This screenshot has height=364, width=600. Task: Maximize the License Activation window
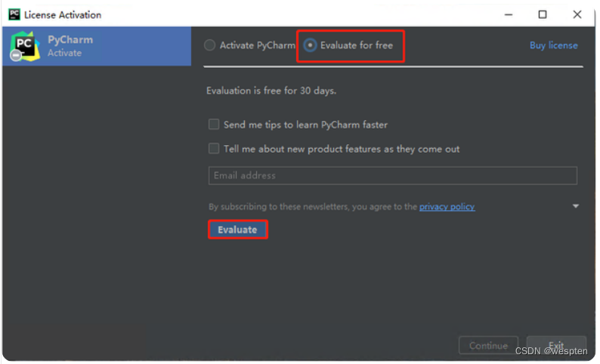coord(543,14)
